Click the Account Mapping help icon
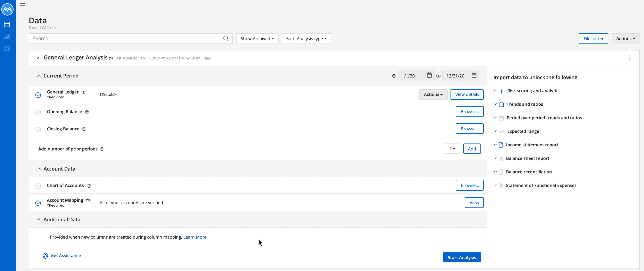This screenshot has height=271, width=644. 88,200
